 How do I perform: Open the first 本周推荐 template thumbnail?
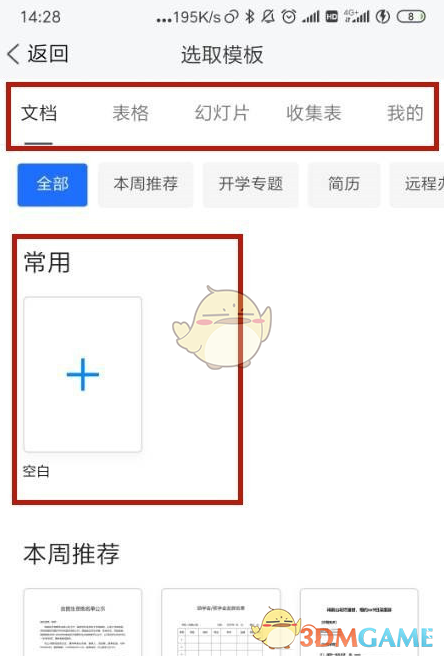point(83,622)
